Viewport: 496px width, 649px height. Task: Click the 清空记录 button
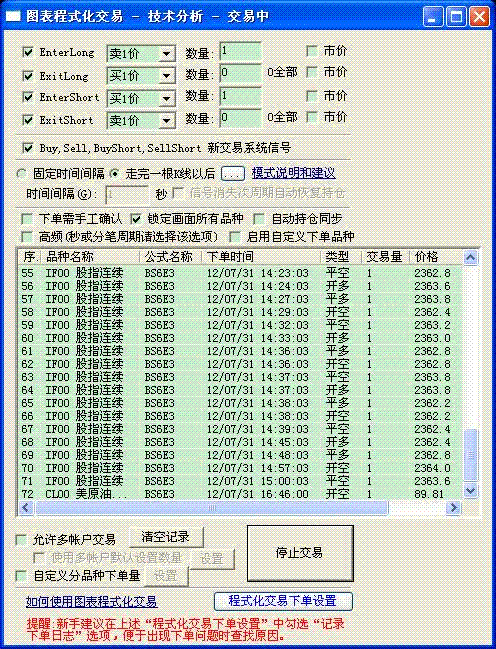click(x=166, y=537)
